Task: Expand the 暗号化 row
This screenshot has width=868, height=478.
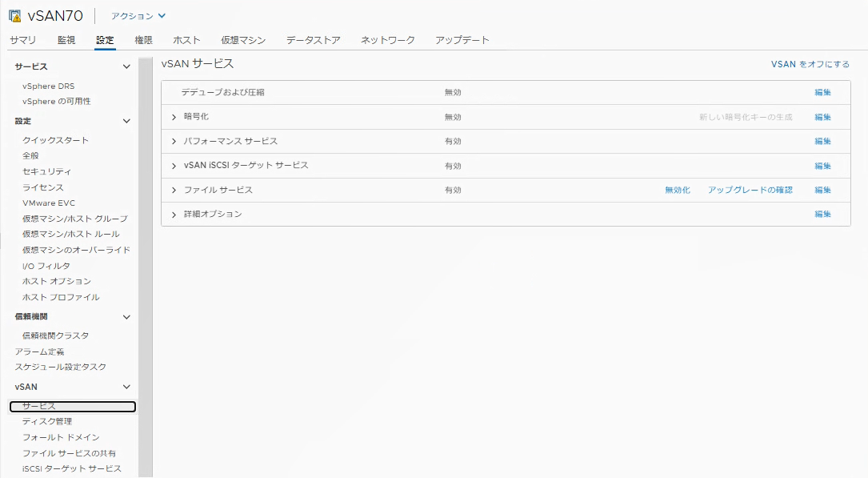Action: point(174,117)
